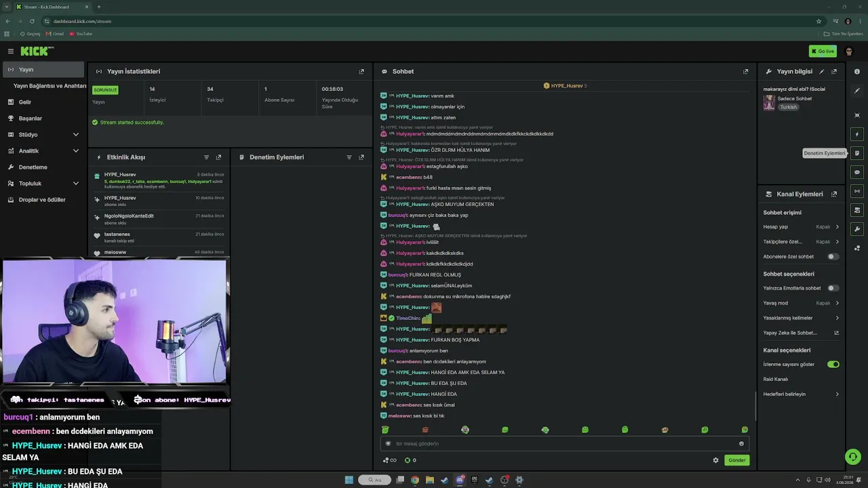Toggle the broadcast signal icon in right sidebar
Screen dimensions: 868x488
point(857,191)
